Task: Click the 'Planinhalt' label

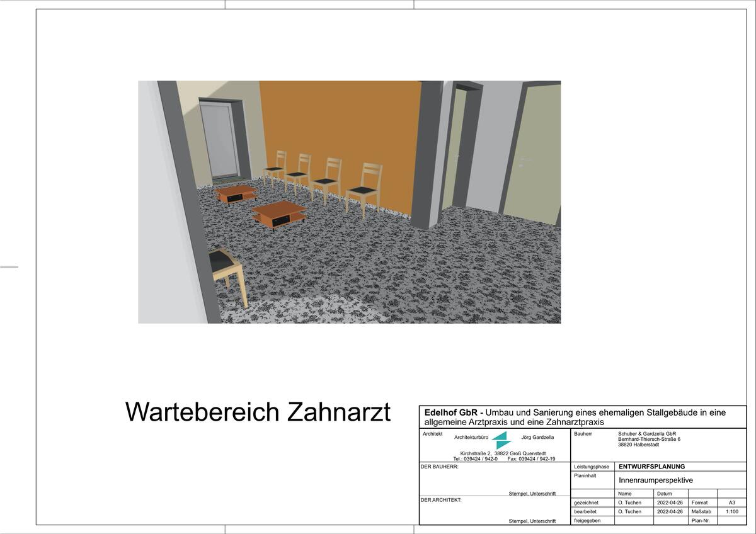Action: tap(585, 476)
